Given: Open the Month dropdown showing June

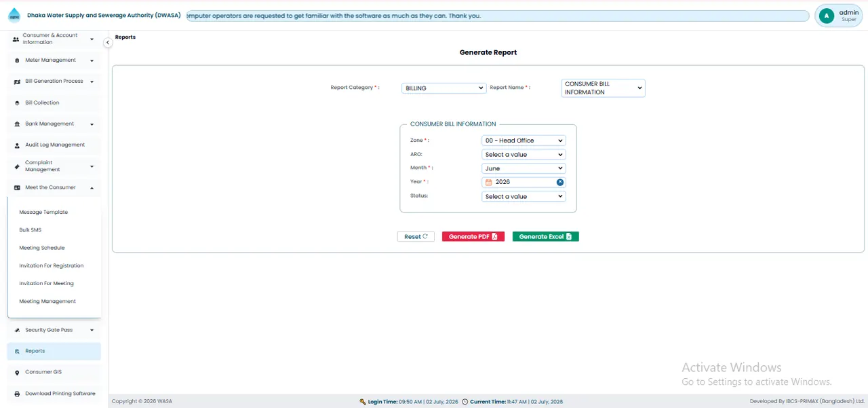Looking at the screenshot, I should (x=524, y=168).
